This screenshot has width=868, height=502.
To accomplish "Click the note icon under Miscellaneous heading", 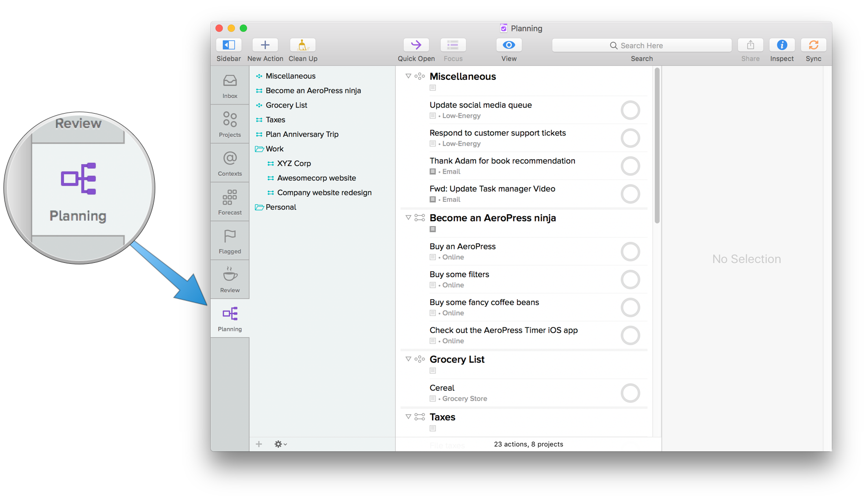I will [433, 88].
